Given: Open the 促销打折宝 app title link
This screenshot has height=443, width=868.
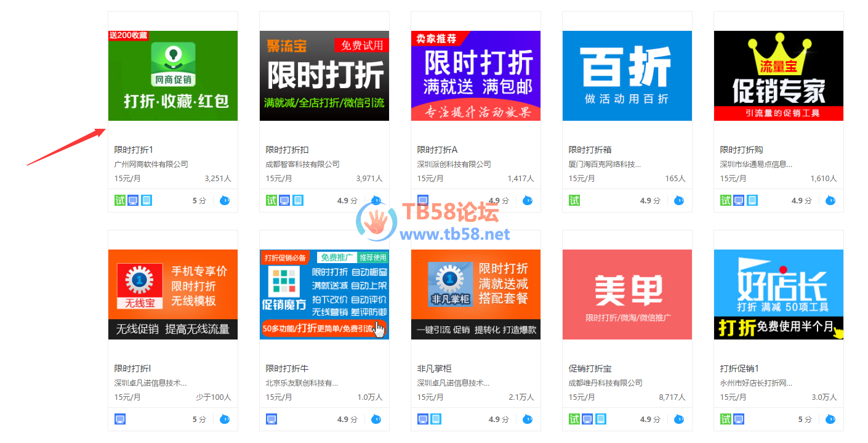Looking at the screenshot, I should 590,368.
